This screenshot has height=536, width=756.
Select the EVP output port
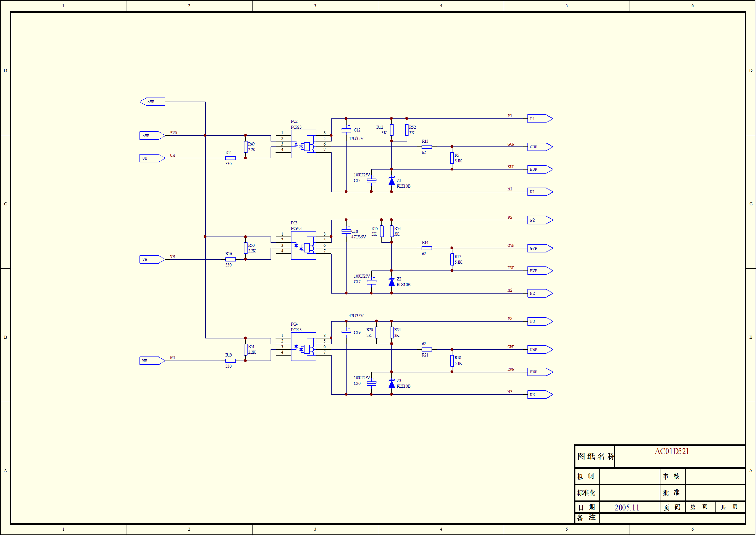click(540, 270)
